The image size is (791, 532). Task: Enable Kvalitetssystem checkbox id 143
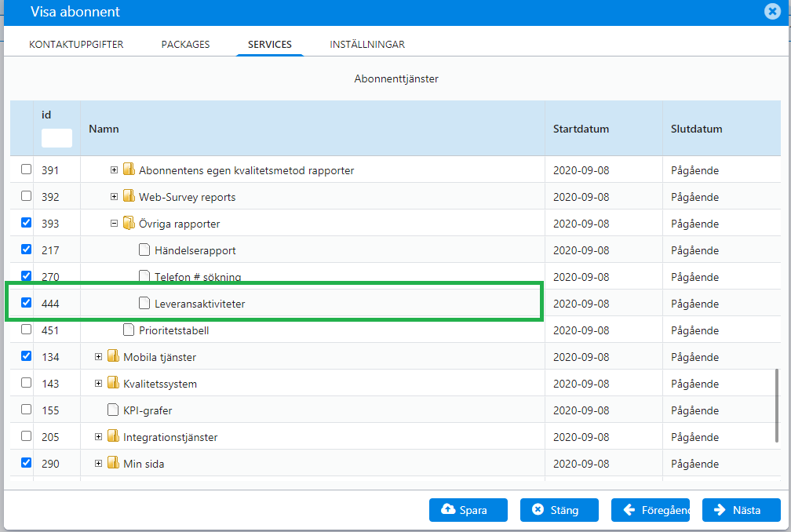26,383
